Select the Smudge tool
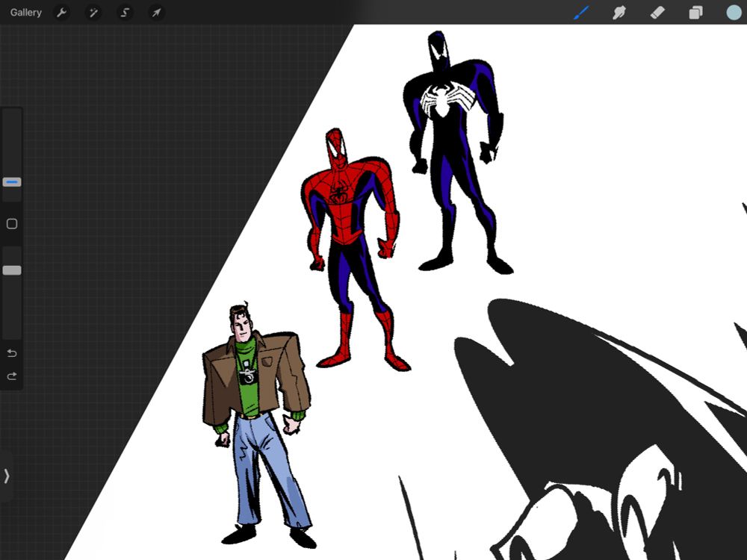 (x=619, y=13)
